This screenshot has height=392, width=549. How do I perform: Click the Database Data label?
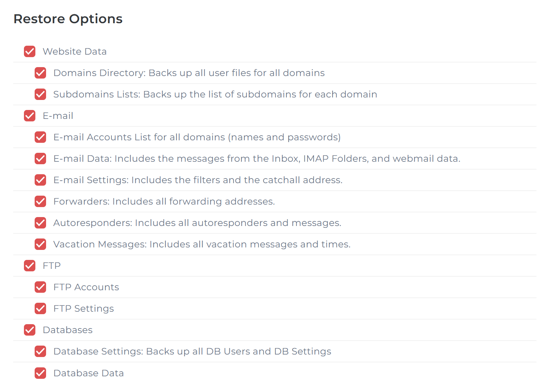point(89,373)
